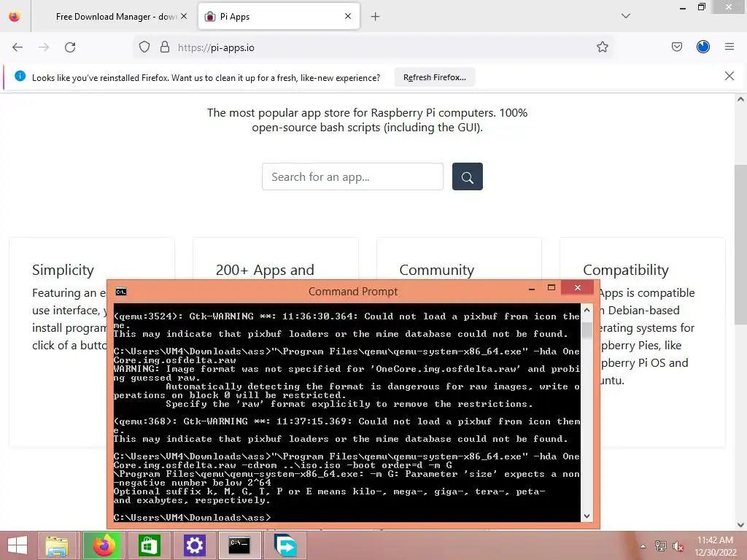
Task: Open the Firefox account avatar icon
Action: (703, 47)
